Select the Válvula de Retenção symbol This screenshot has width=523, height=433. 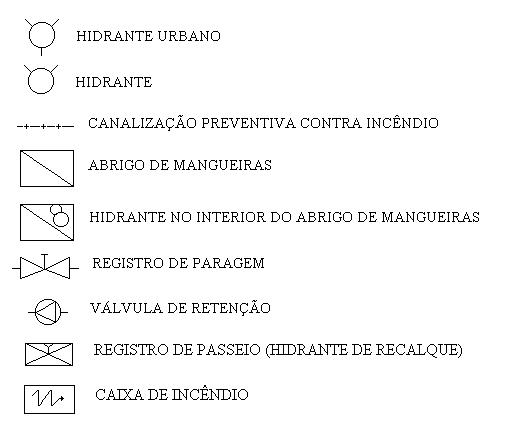click(x=48, y=312)
